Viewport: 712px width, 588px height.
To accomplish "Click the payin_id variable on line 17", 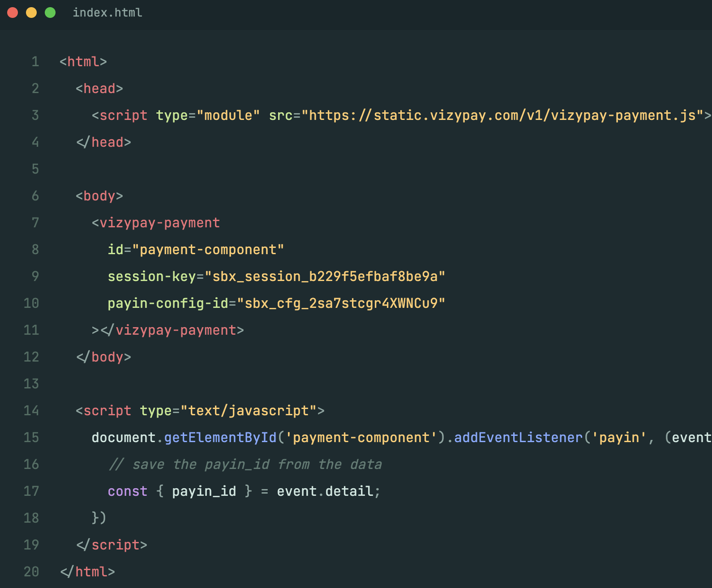I will 204,491.
